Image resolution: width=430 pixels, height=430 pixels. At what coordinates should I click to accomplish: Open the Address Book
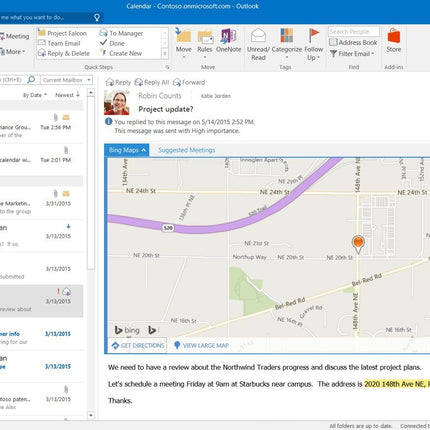click(x=353, y=42)
